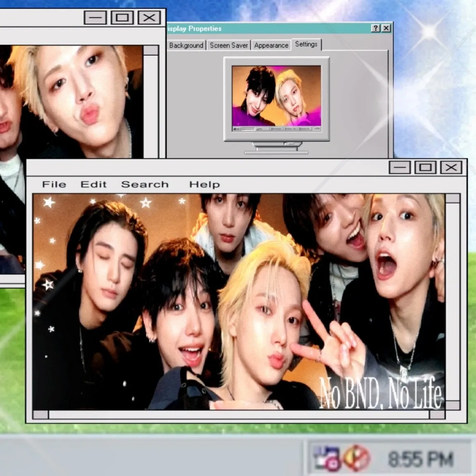
Task: Switch to the Background tab
Action: pos(186,45)
